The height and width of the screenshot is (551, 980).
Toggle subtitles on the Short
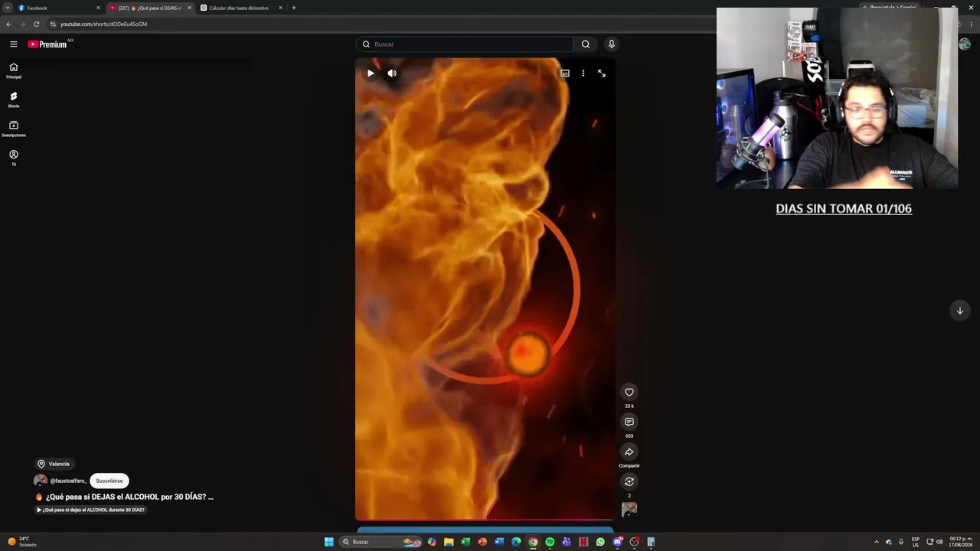565,73
